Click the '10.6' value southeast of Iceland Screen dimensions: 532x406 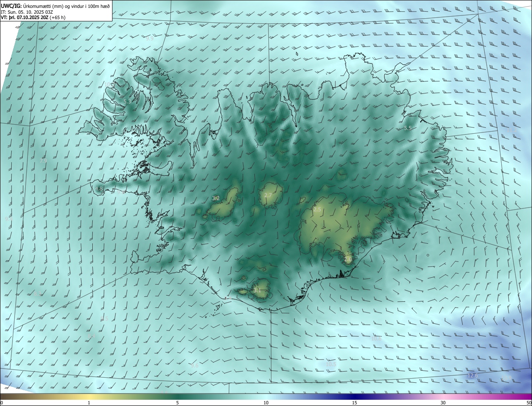376,339
